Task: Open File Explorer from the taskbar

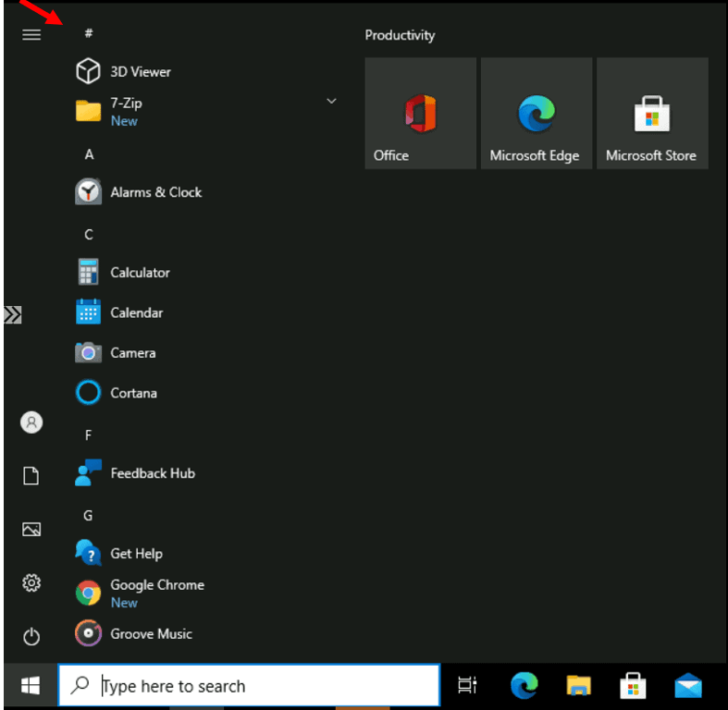Action: (578, 685)
